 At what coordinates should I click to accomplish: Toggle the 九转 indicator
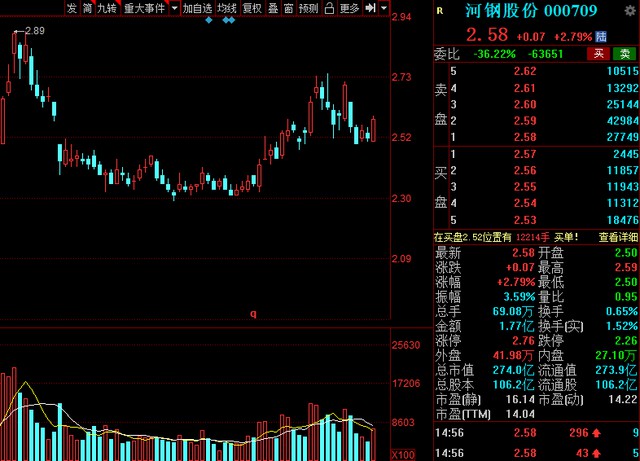click(x=107, y=8)
